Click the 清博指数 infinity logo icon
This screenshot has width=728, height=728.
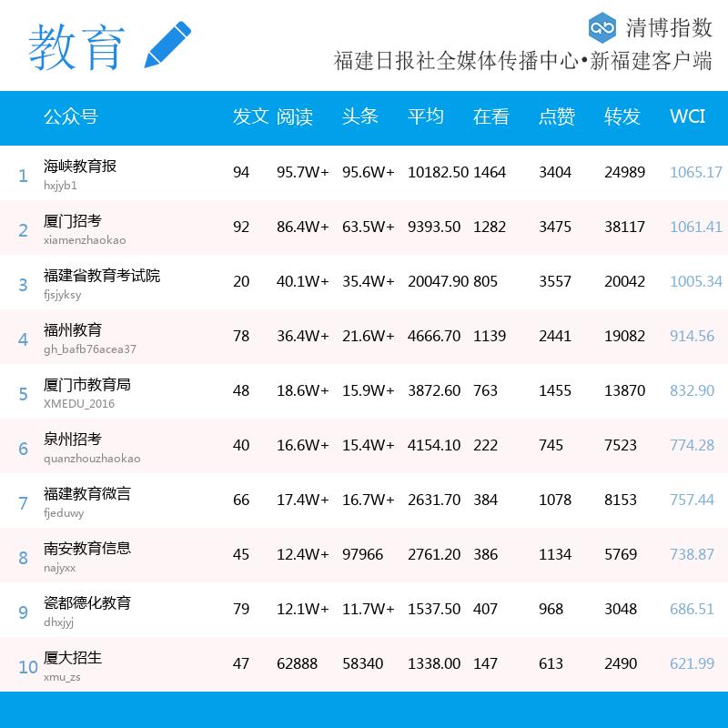pyautogui.click(x=602, y=27)
